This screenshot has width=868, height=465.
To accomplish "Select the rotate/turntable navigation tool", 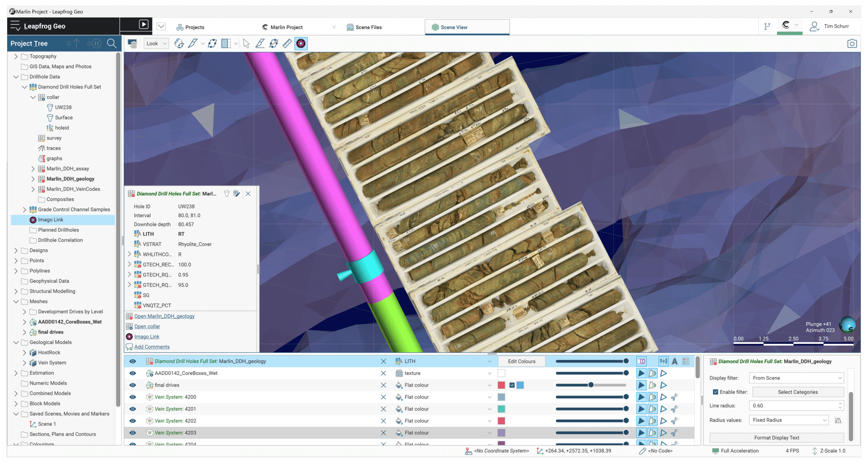I will coord(179,43).
